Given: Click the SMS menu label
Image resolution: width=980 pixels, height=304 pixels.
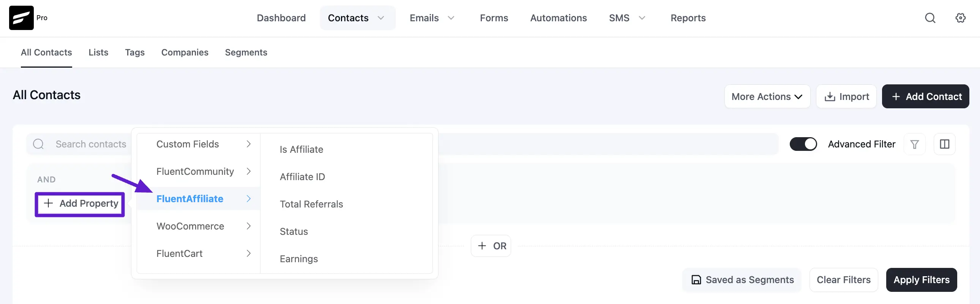Looking at the screenshot, I should (x=619, y=18).
